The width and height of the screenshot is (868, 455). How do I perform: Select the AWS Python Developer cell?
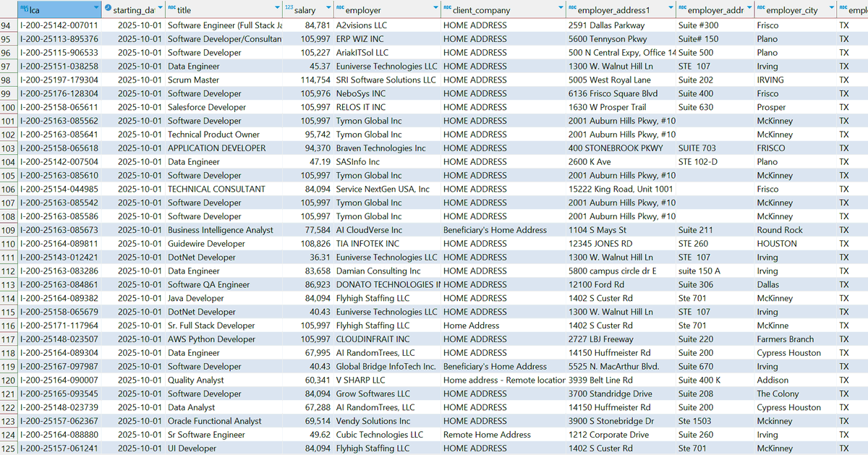click(224, 339)
